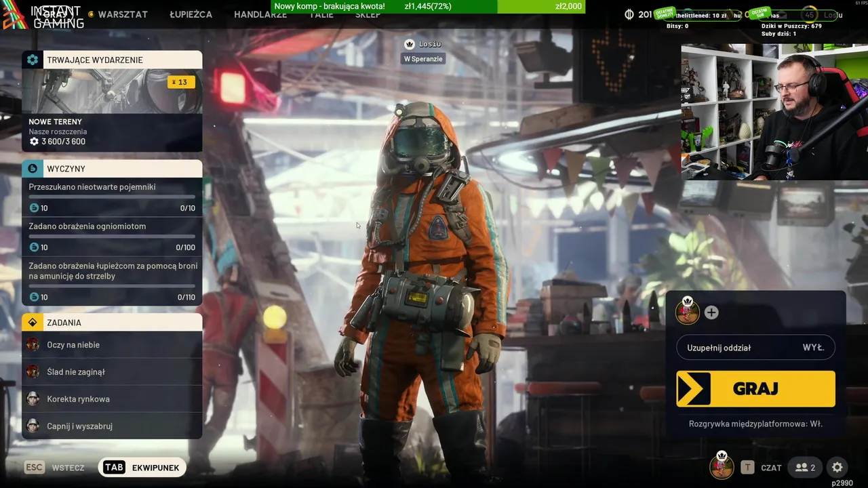Open the Nowe Tereny event thumbnail
The width and height of the screenshot is (868, 488).
(x=112, y=91)
